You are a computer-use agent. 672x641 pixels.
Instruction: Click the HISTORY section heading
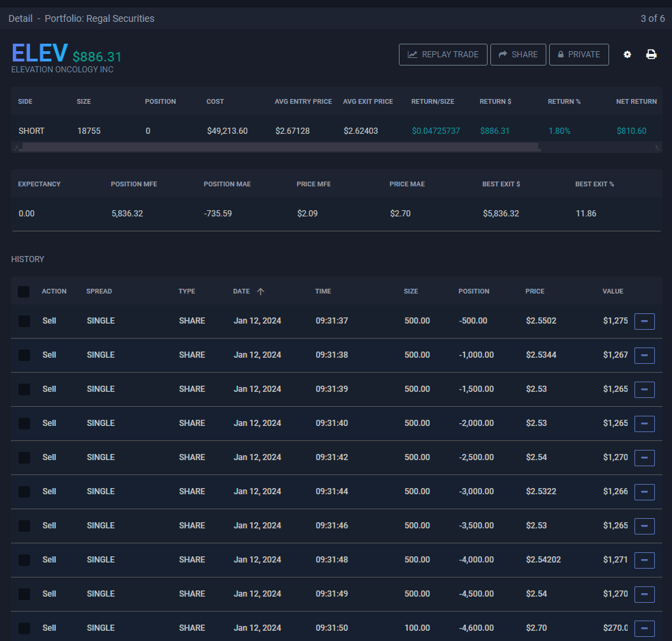(x=27, y=259)
